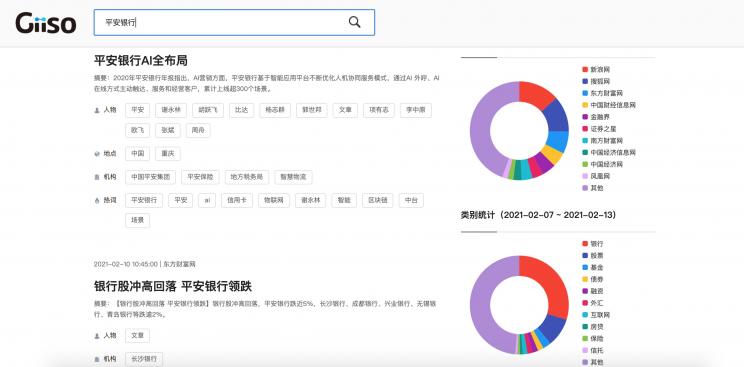Viewport: 744px width, 367px height.
Task: Select the 谢永林 tag in 人物 row
Action: [171, 110]
